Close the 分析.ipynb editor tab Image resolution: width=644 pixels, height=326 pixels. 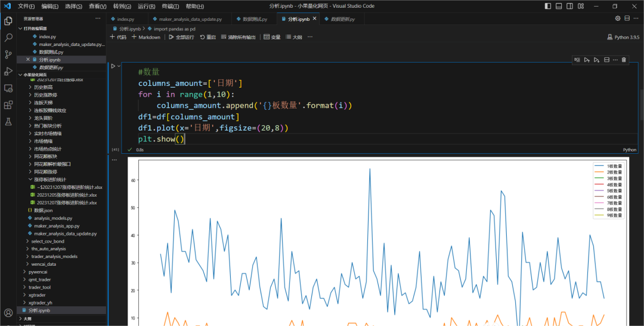[315, 18]
